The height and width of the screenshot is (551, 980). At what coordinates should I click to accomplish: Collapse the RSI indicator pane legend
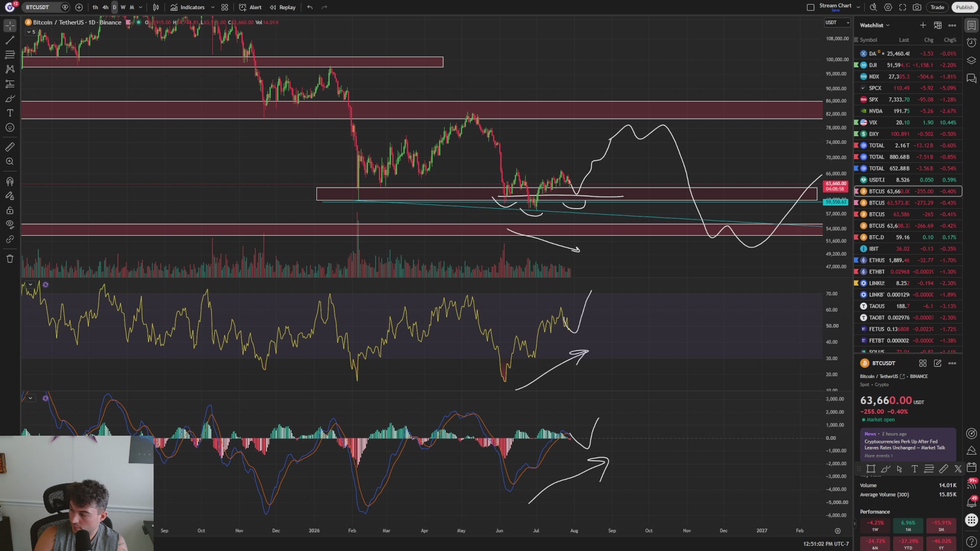coord(30,285)
